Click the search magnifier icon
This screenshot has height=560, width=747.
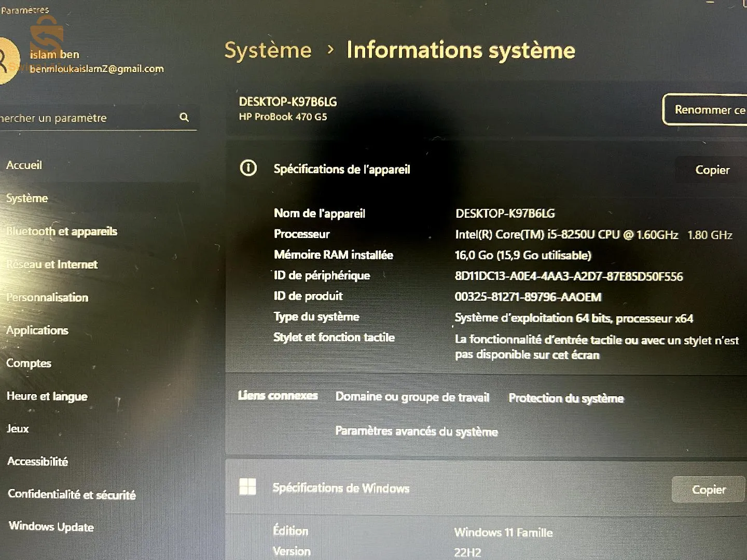tap(184, 117)
